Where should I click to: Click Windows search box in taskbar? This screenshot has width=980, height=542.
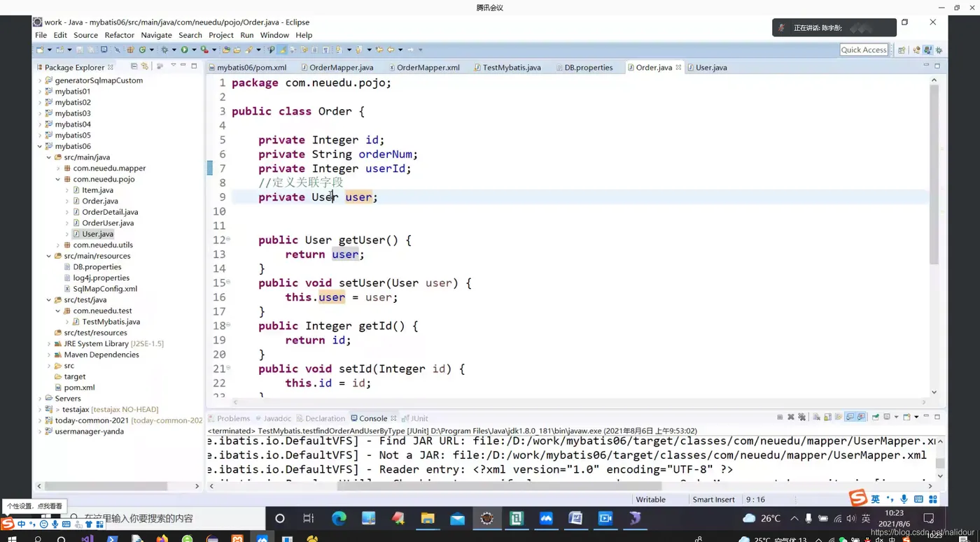click(164, 518)
